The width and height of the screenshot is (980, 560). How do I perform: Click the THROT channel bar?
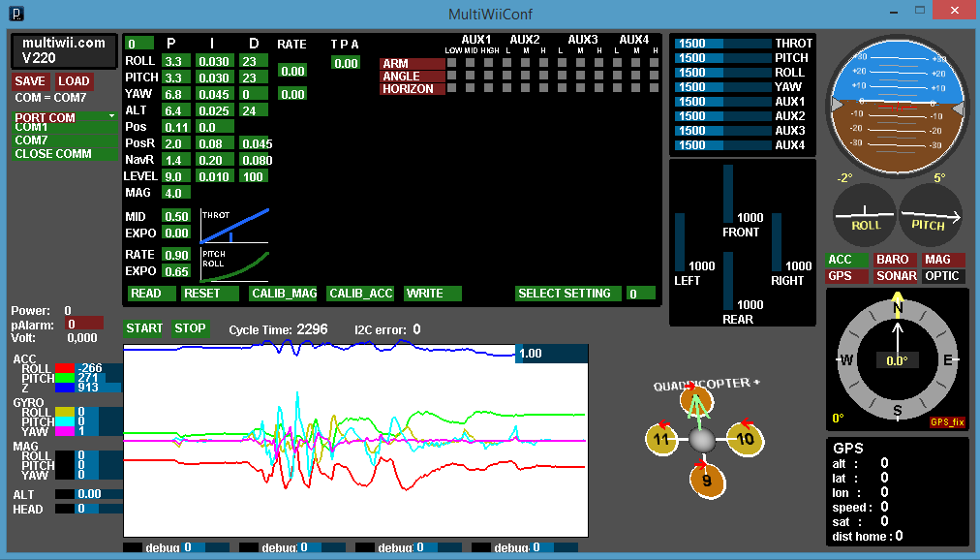pyautogui.click(x=722, y=44)
